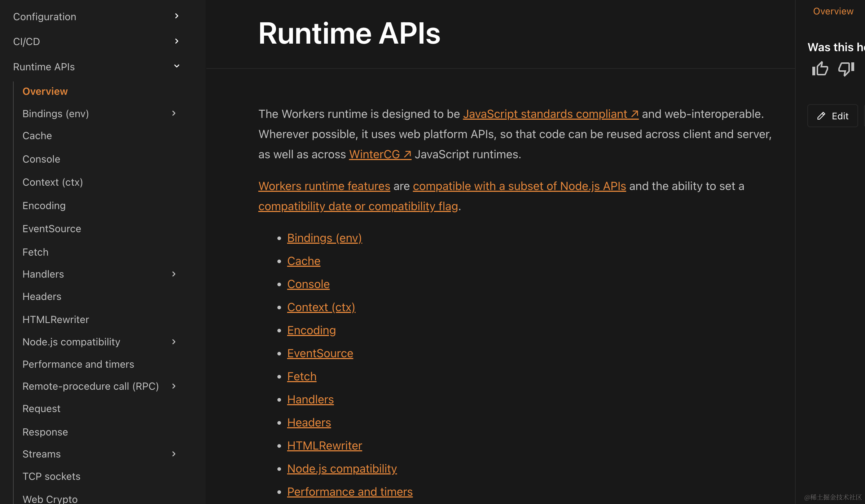Click the external link arrow on JavaScript standards compliant
The width and height of the screenshot is (865, 504).
coord(635,114)
